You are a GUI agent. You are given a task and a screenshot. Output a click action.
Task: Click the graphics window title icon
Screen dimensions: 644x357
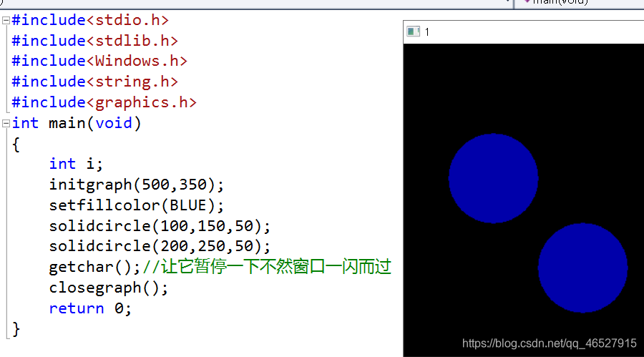coord(413,31)
